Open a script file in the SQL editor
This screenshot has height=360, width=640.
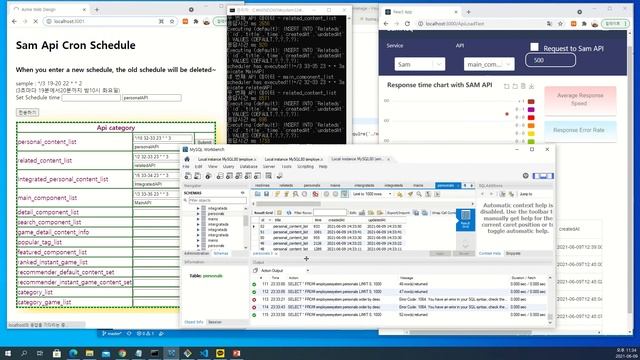(258, 194)
